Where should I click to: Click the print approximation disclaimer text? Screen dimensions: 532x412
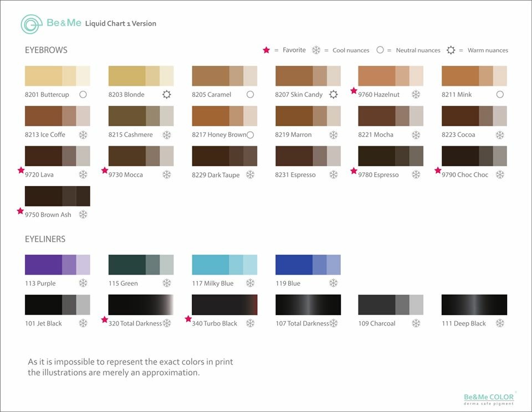pos(130,367)
